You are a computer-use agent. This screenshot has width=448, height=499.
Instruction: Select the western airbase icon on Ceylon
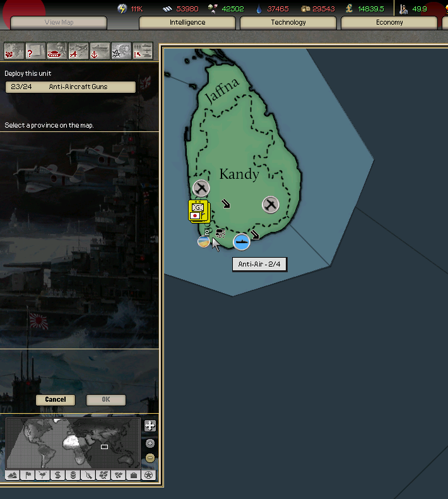click(x=201, y=188)
